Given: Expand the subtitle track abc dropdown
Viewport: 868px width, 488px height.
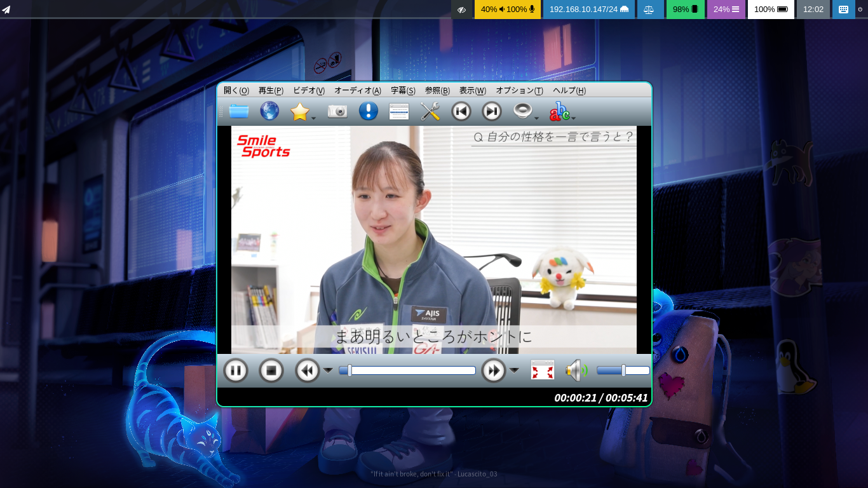Looking at the screenshot, I should (x=573, y=118).
